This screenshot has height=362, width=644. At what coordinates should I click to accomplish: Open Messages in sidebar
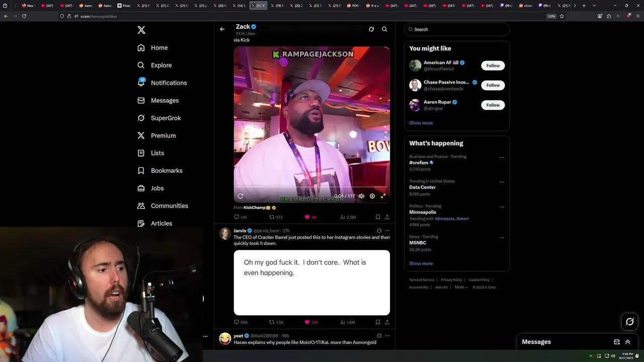pos(158,101)
